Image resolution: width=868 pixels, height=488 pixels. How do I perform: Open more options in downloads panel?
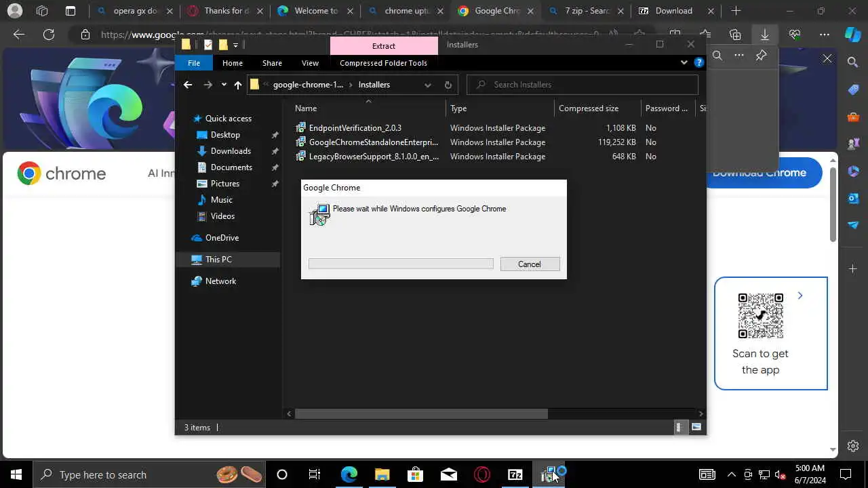tap(739, 56)
